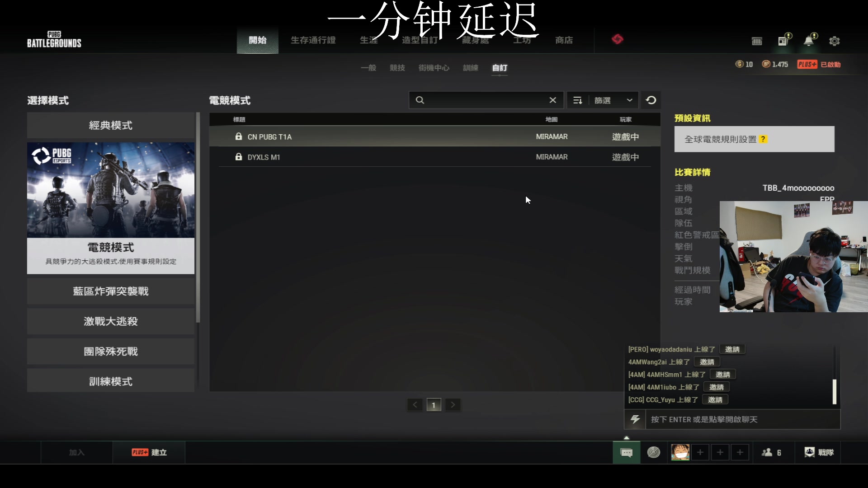
Task: Click the sort order icon
Action: [x=578, y=100]
